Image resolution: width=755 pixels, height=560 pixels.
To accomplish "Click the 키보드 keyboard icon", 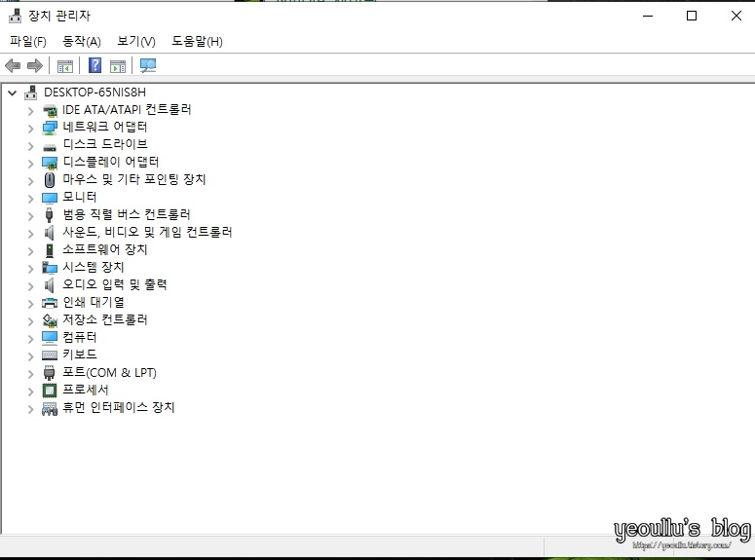I will point(50,355).
